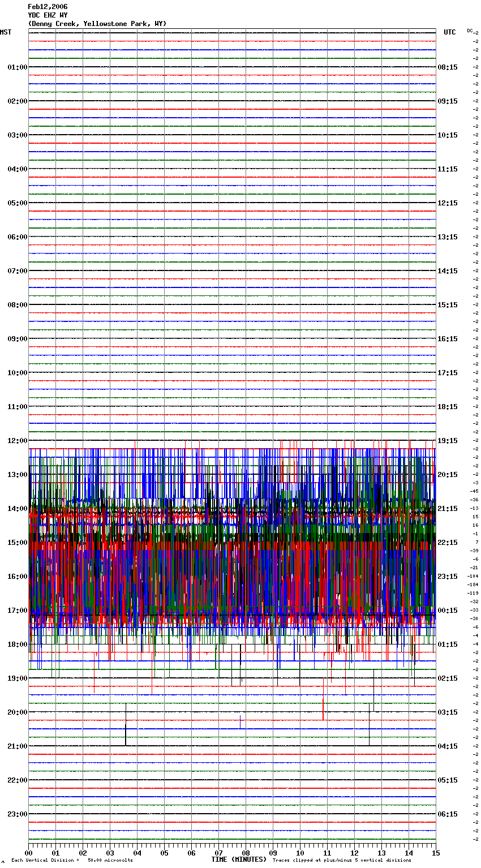Click the 'MST' column header
Image resolution: width=481 pixels, height=868 pixels.
tap(6, 32)
